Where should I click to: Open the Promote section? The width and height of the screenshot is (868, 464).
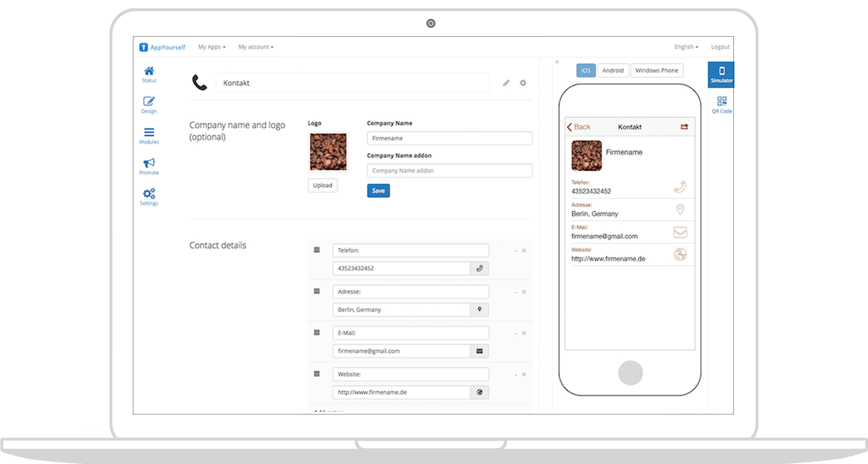click(148, 165)
